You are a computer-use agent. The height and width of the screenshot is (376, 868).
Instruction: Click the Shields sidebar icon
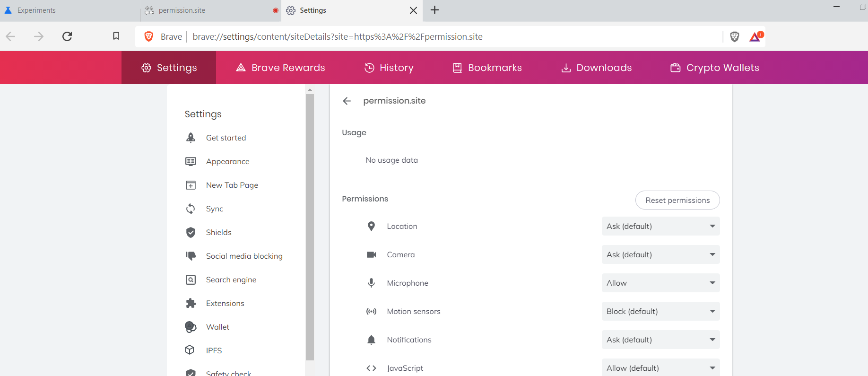(x=191, y=232)
